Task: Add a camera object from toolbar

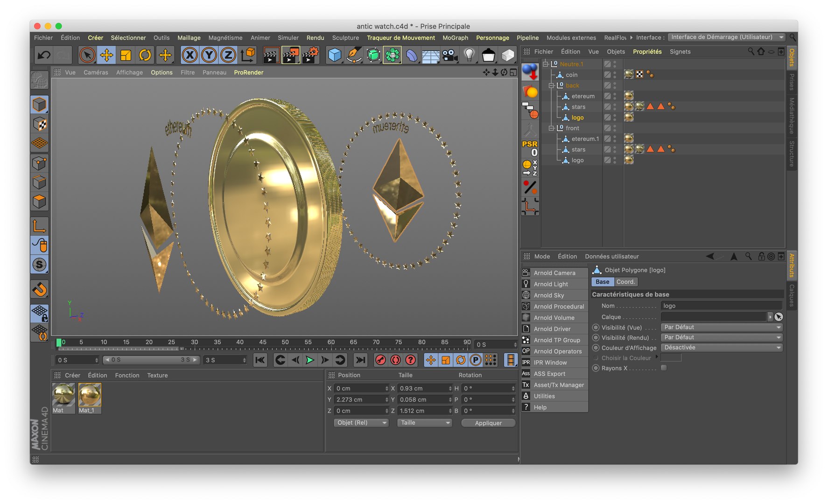Action: pyautogui.click(x=450, y=56)
